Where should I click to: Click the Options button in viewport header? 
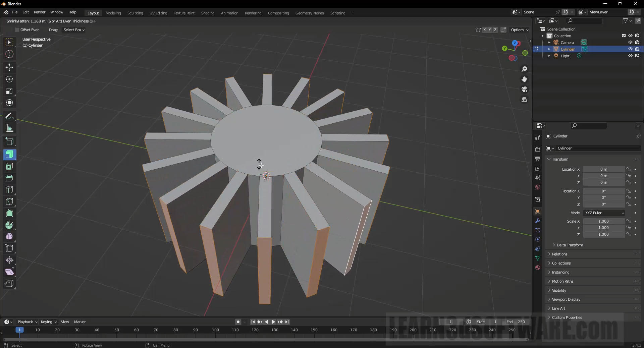tap(519, 30)
